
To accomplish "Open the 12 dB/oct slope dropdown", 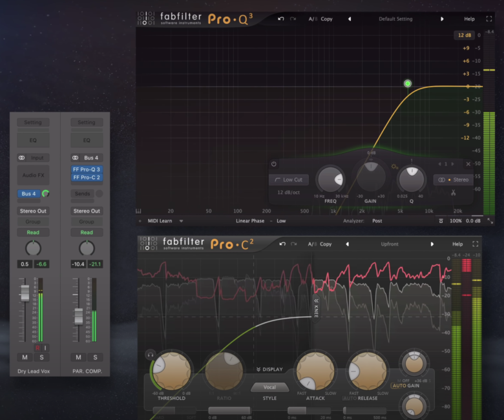I will click(x=289, y=193).
